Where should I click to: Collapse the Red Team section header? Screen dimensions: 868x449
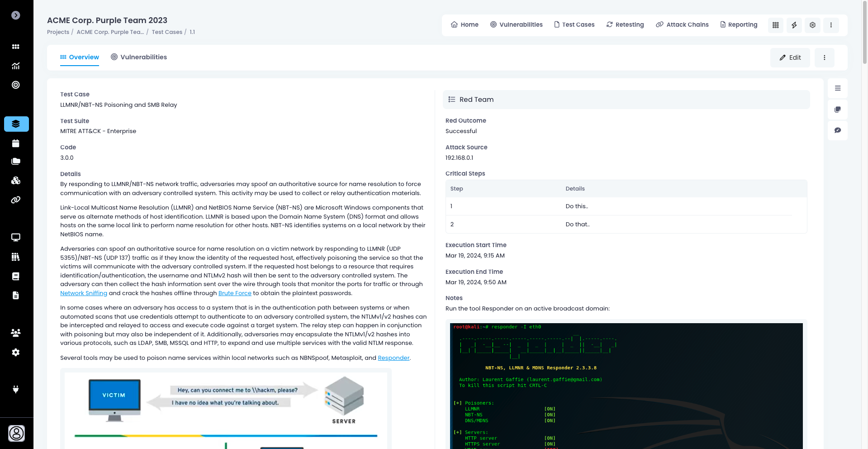[626, 100]
